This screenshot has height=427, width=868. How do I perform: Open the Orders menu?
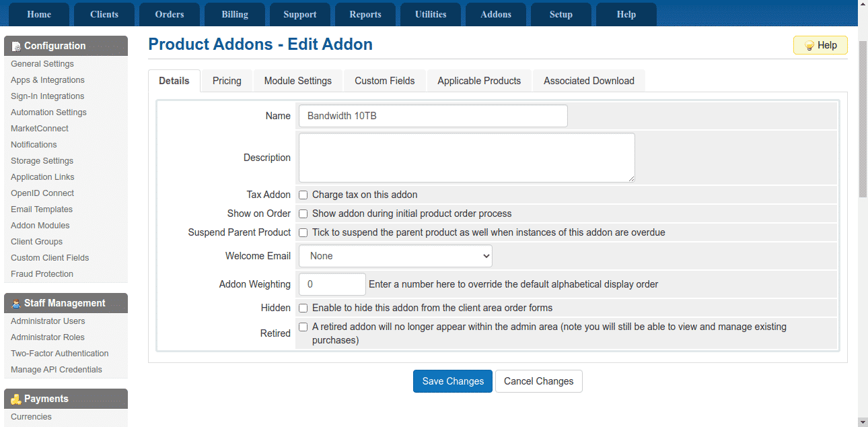pyautogui.click(x=170, y=15)
